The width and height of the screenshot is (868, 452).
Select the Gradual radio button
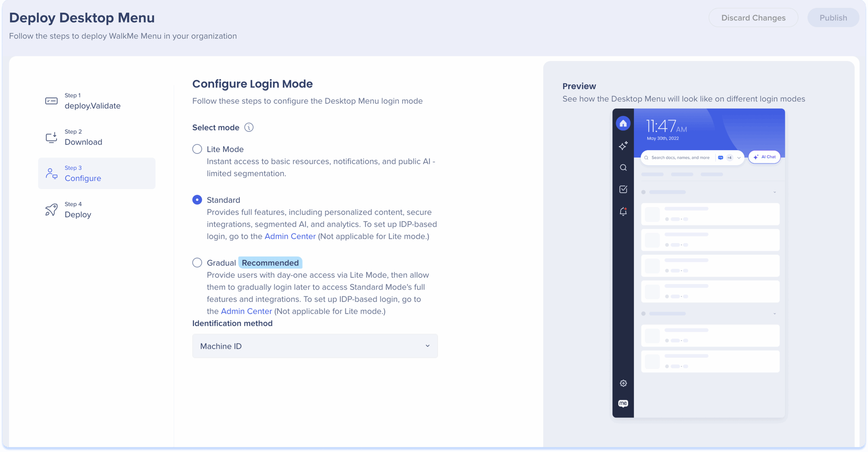(x=197, y=263)
